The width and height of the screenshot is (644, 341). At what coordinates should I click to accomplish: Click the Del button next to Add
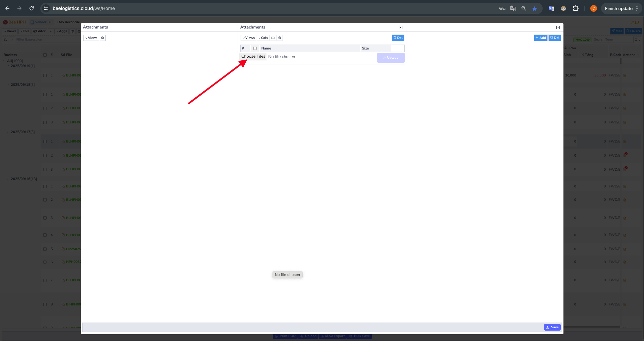pyautogui.click(x=555, y=38)
